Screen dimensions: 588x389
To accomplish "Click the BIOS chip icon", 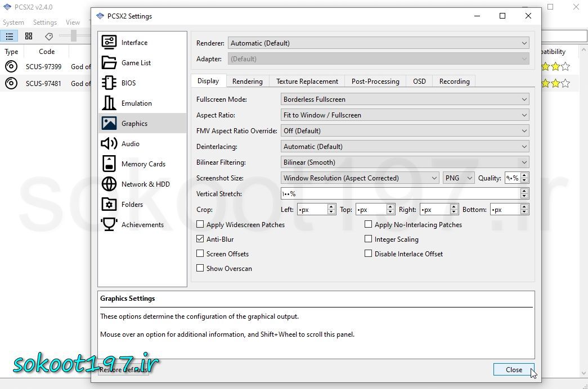I will click(x=109, y=83).
